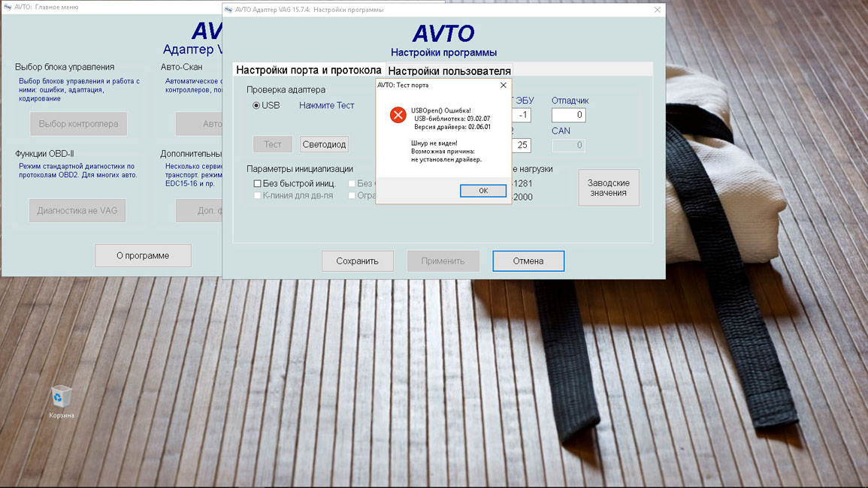Viewport: 868px width, 488px height.
Task: Click the Выбор контроллера button
Action: 78,124
